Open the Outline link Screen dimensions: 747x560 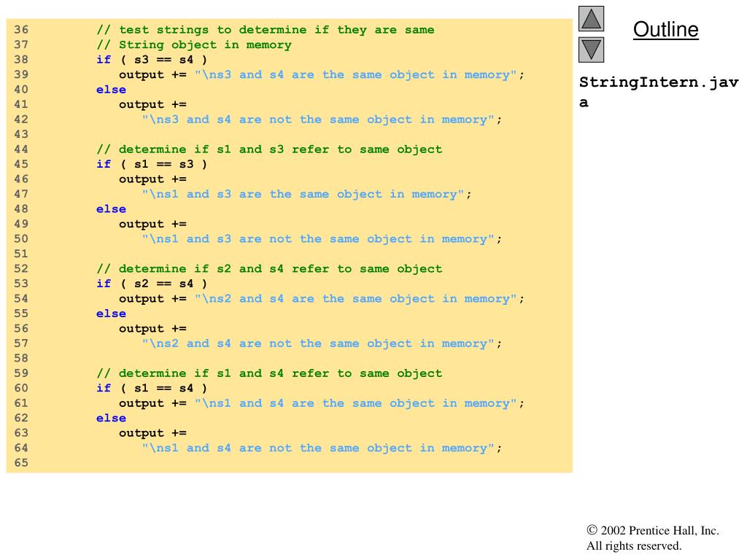pyautogui.click(x=665, y=29)
